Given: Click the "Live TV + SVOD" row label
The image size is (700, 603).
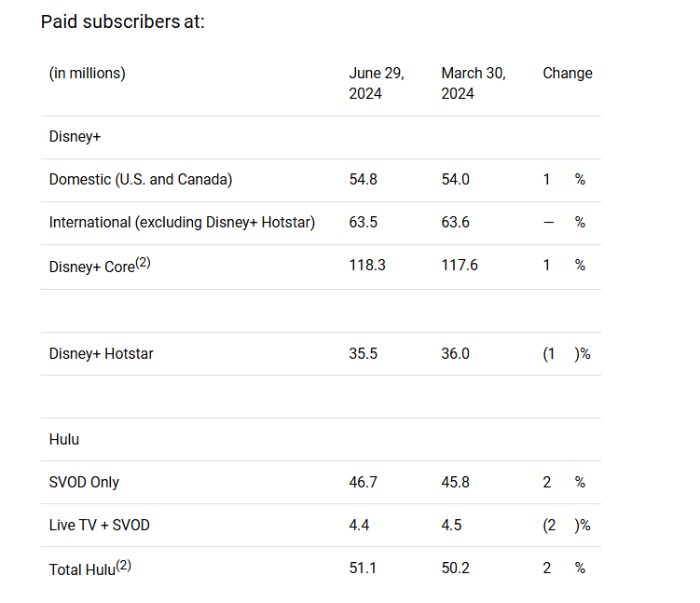Looking at the screenshot, I should coord(99,526).
